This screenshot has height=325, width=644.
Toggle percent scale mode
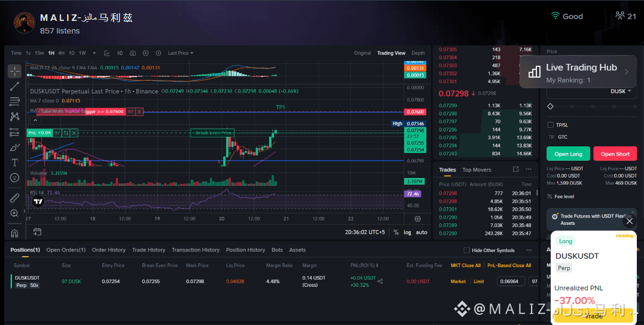[396, 232]
